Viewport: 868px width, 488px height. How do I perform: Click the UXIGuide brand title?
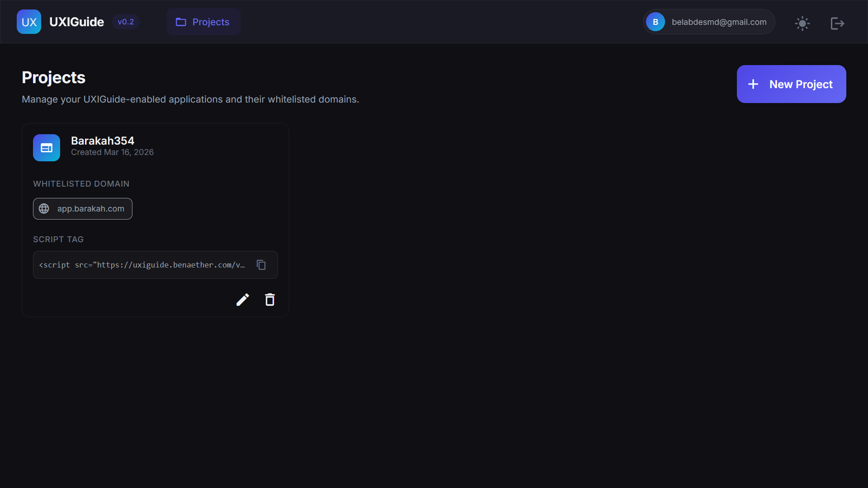click(76, 22)
